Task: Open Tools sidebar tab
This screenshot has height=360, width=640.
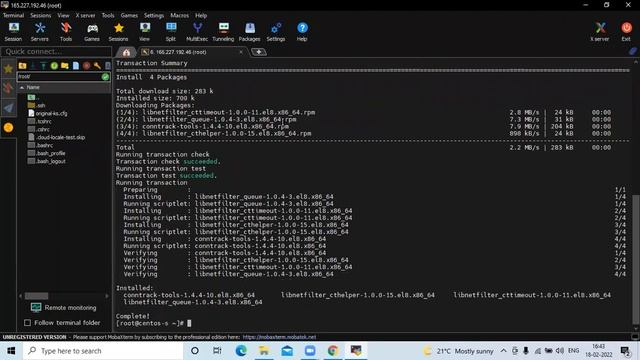Action: (8, 88)
